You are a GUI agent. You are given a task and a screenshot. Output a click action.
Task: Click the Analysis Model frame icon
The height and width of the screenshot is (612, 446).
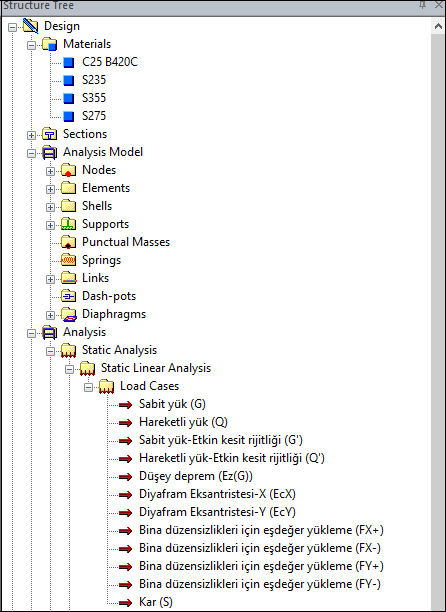click(49, 152)
